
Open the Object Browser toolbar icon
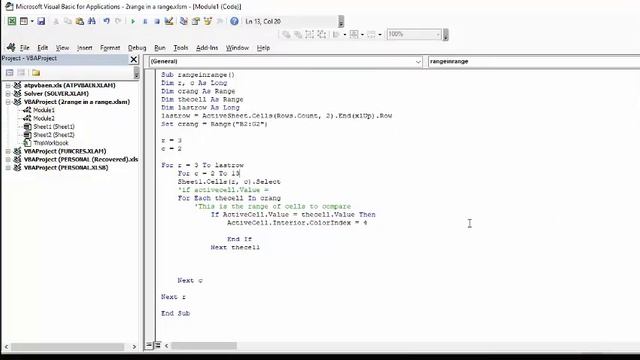pyautogui.click(x=208, y=21)
